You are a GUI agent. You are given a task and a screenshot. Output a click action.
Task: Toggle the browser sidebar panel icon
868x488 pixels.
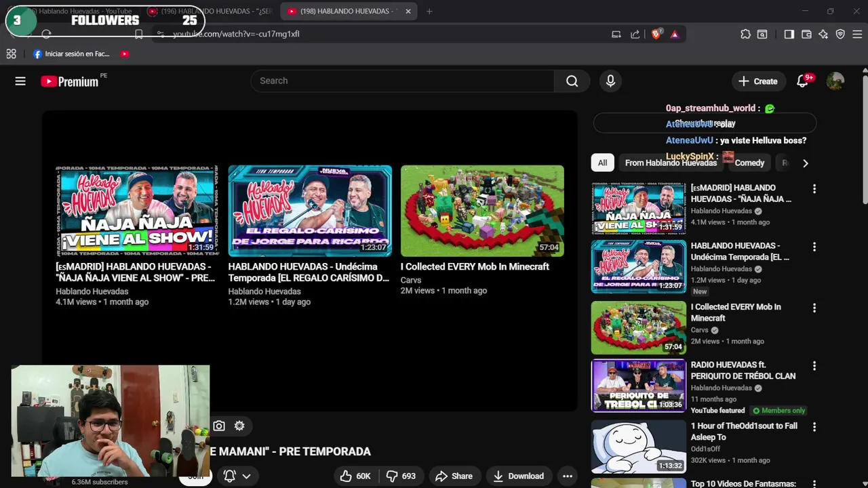click(x=789, y=34)
